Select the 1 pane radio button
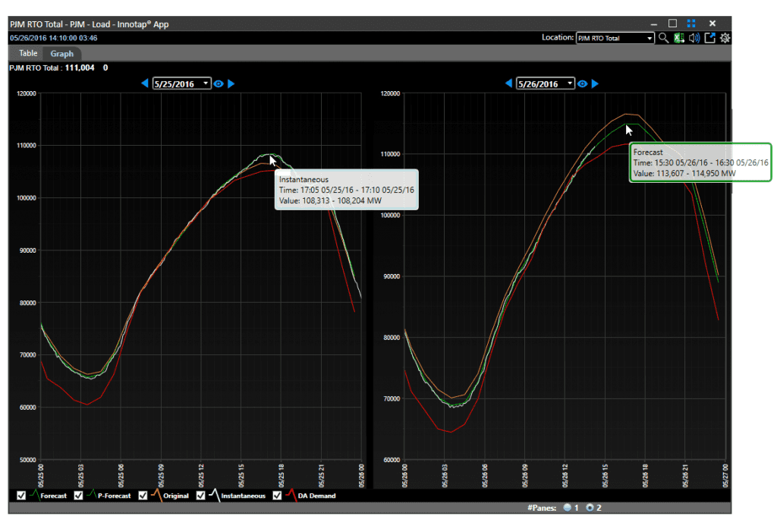This screenshot has height=532, width=777. [568, 508]
